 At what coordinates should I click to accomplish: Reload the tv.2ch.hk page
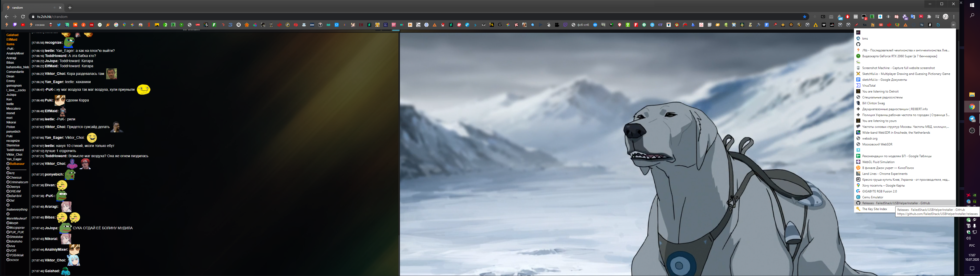[x=23, y=17]
